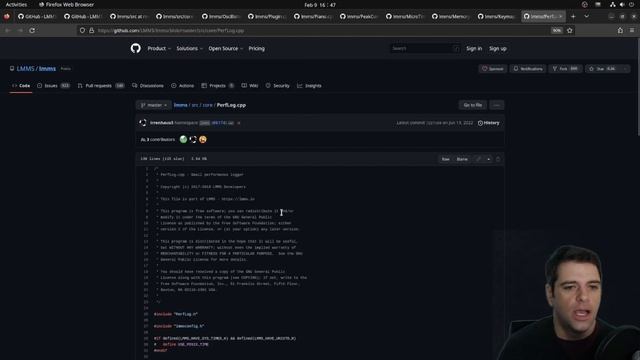Screen dimensions: 640x360
Task: Open the Product dropdown menu
Action: click(x=159, y=48)
